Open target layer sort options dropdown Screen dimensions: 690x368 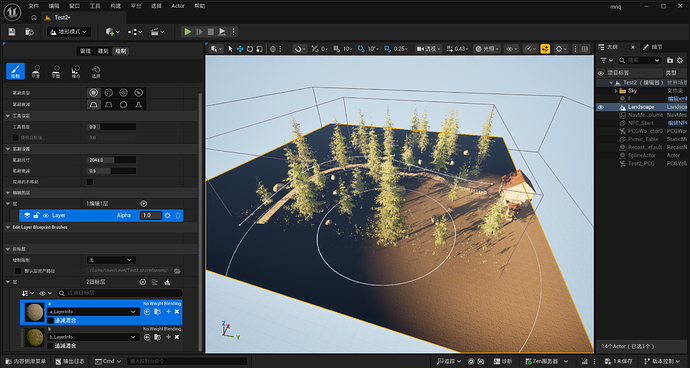[28, 293]
